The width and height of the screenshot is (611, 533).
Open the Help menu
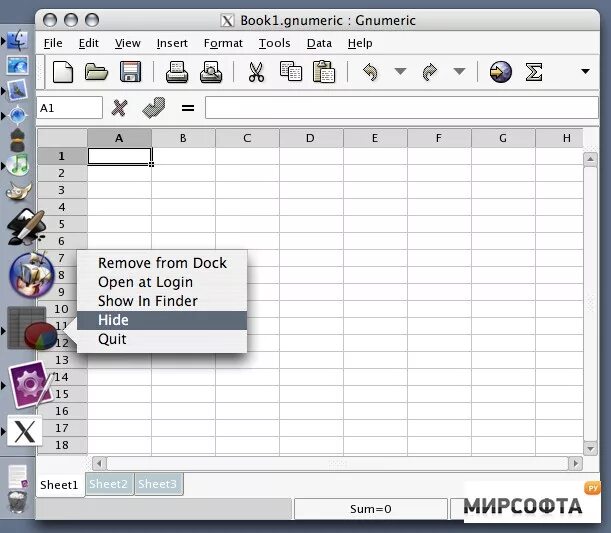(360, 43)
